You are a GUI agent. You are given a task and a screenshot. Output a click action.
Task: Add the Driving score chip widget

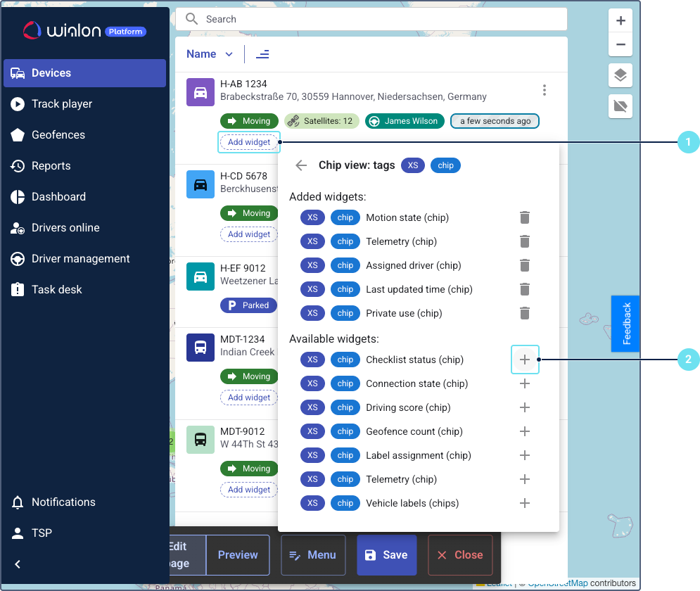point(524,407)
